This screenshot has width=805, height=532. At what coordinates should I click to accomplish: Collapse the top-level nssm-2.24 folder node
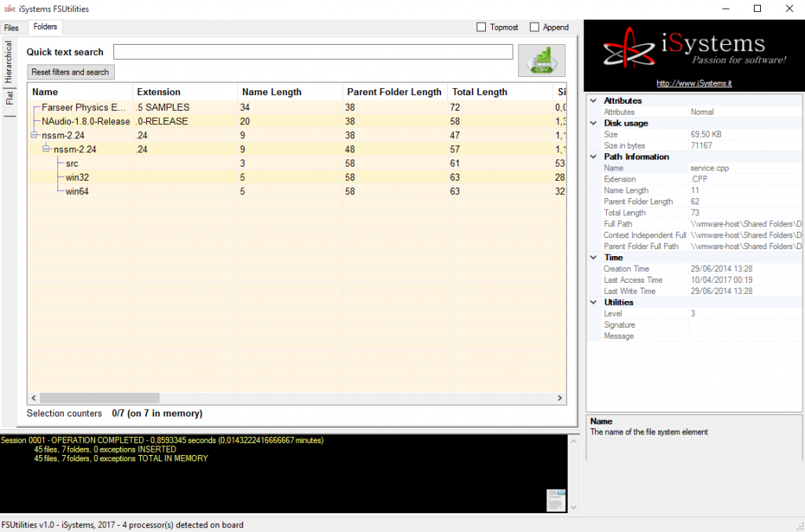click(34, 135)
